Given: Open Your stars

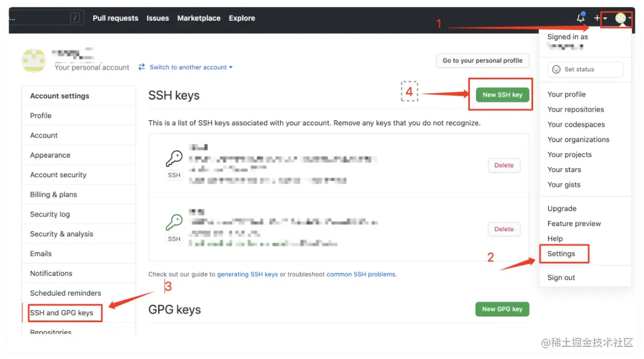Looking at the screenshot, I should point(564,170).
